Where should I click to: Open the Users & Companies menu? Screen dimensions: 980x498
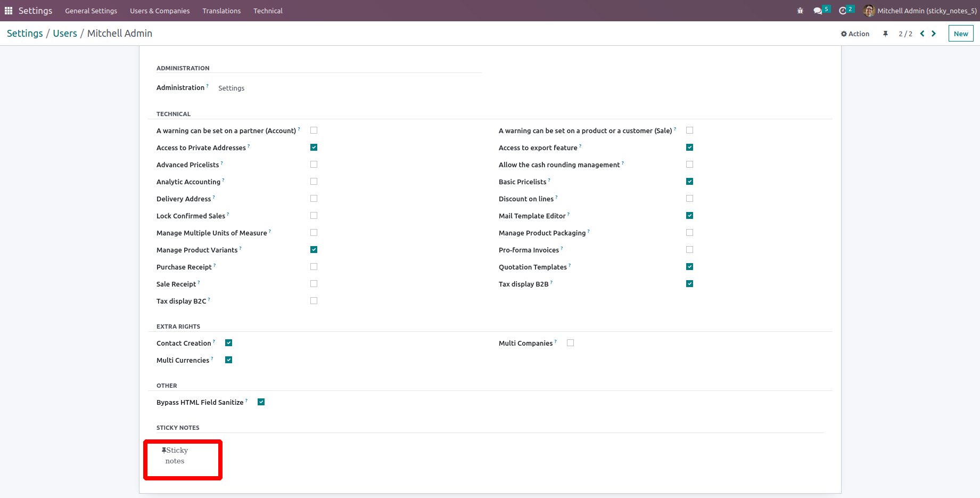160,11
